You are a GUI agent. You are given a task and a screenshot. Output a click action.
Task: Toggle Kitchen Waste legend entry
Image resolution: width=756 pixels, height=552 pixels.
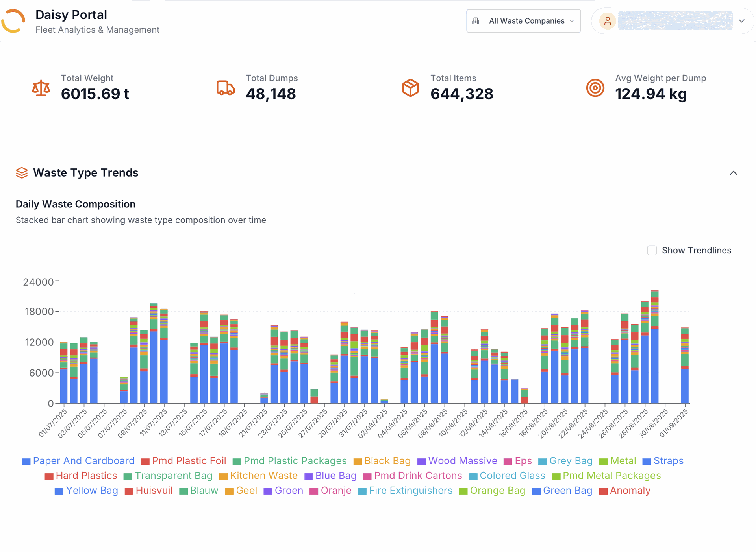pyautogui.click(x=263, y=476)
